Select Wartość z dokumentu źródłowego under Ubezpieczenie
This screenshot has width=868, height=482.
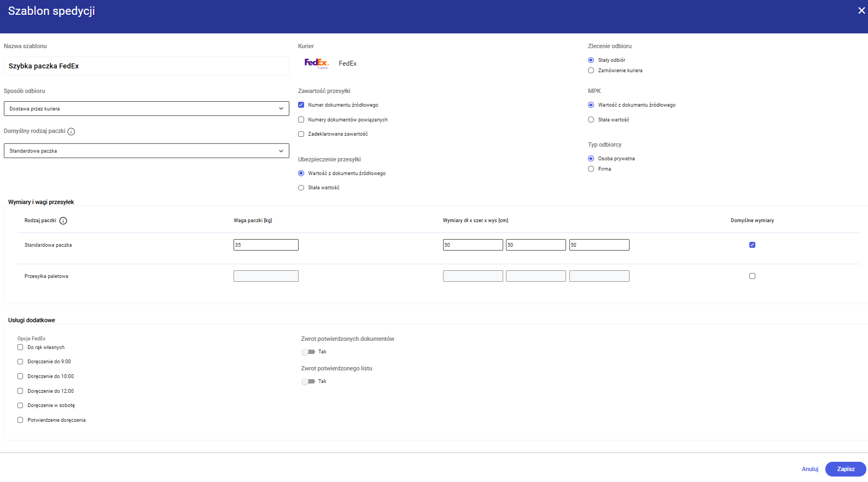point(301,173)
